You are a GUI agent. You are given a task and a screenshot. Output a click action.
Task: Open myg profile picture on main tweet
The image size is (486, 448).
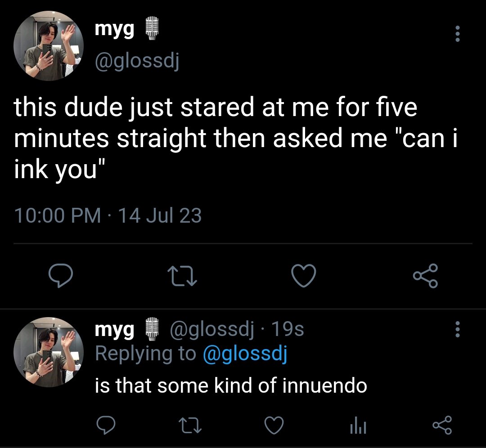click(49, 46)
